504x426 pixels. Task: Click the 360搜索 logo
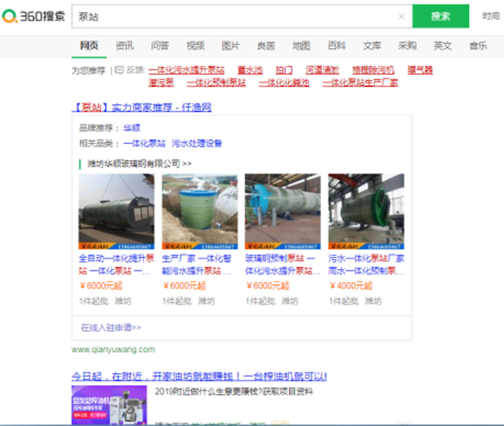[34, 16]
